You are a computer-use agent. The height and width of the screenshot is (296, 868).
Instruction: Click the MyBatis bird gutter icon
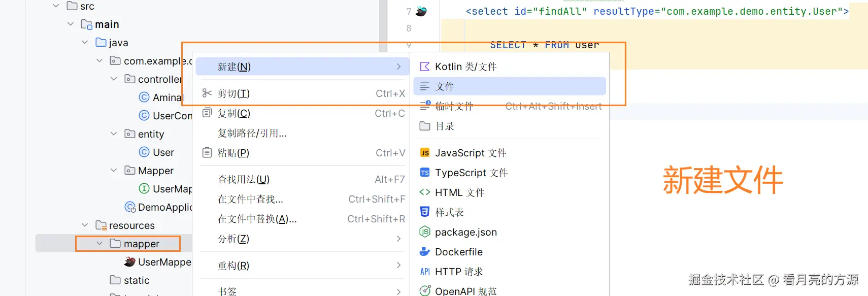[421, 11]
